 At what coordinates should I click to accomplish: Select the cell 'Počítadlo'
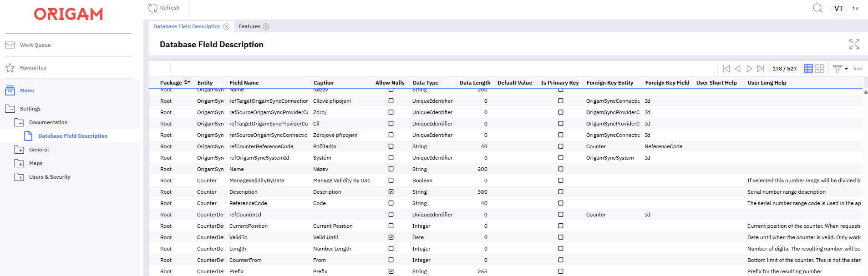tap(341, 146)
